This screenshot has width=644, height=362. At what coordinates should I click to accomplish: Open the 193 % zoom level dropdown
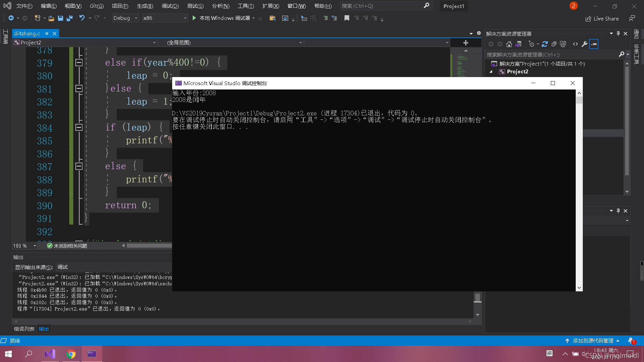tap(25, 246)
